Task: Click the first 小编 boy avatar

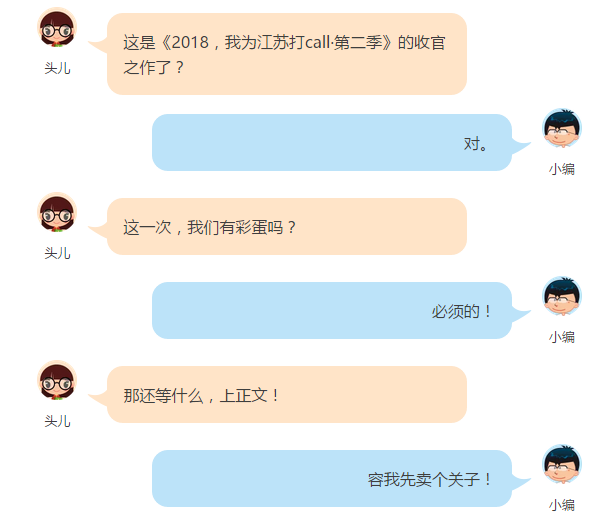Action: pyautogui.click(x=562, y=129)
